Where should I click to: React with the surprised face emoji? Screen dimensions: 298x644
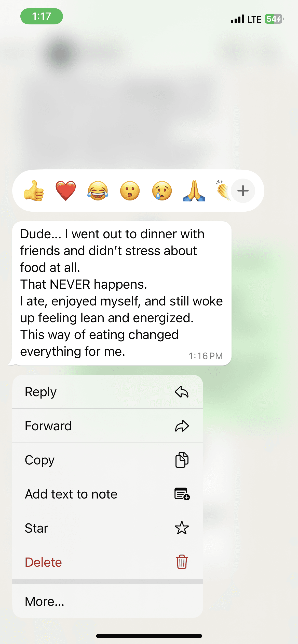click(x=130, y=191)
